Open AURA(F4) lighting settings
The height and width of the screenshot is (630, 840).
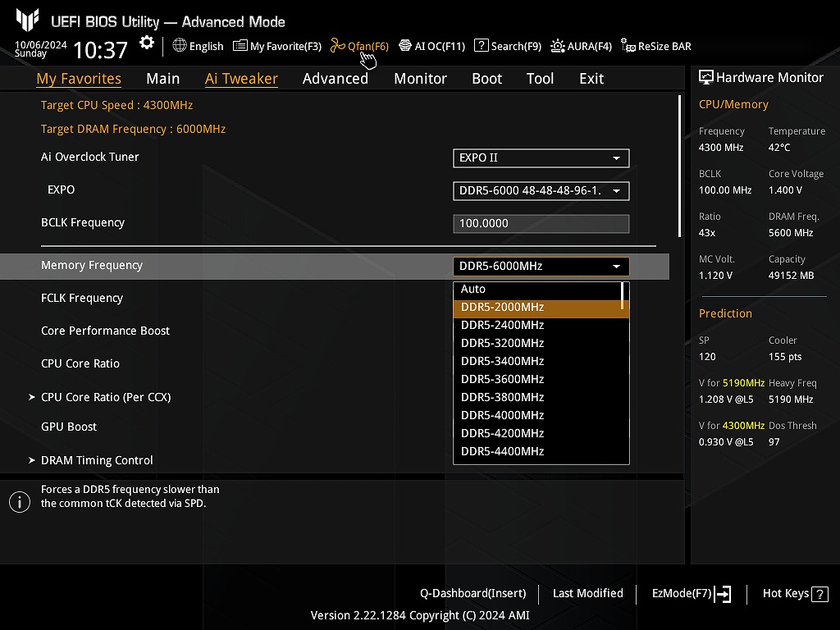click(582, 46)
